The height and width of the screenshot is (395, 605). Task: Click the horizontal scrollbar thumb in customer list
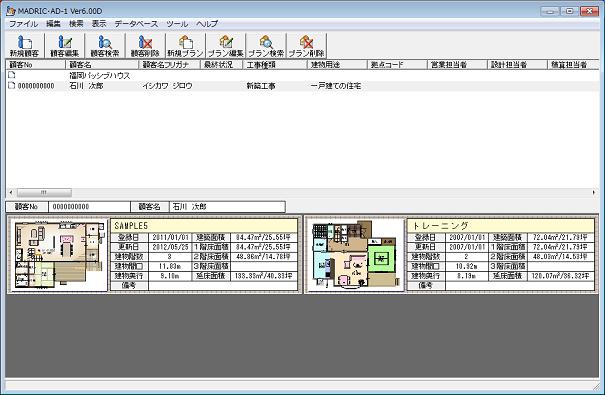coord(44,192)
